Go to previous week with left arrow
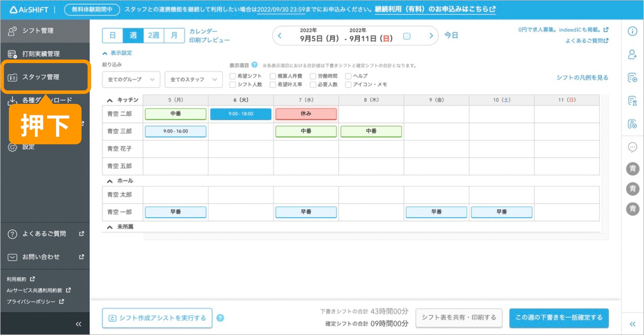This screenshot has width=644, height=335. pyautogui.click(x=280, y=36)
